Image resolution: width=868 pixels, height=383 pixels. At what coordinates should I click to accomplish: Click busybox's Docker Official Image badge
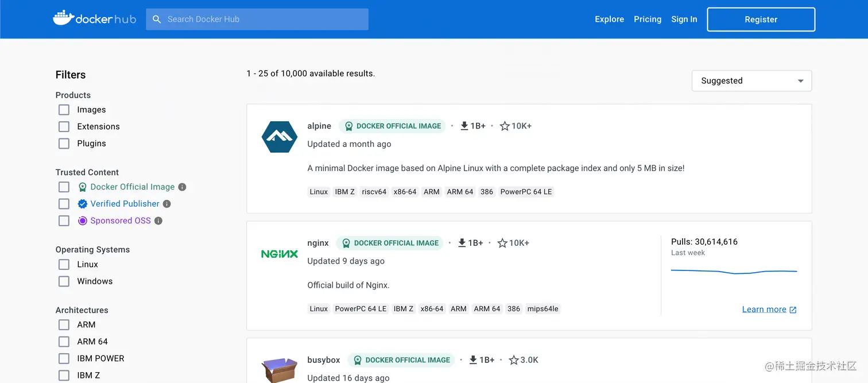[401, 360]
